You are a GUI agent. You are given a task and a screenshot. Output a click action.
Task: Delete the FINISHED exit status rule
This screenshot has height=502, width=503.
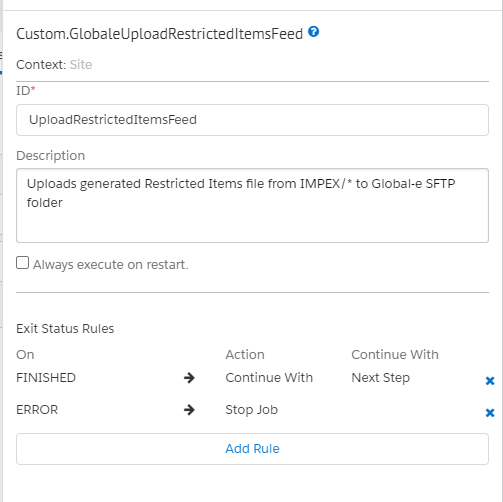pos(490,381)
